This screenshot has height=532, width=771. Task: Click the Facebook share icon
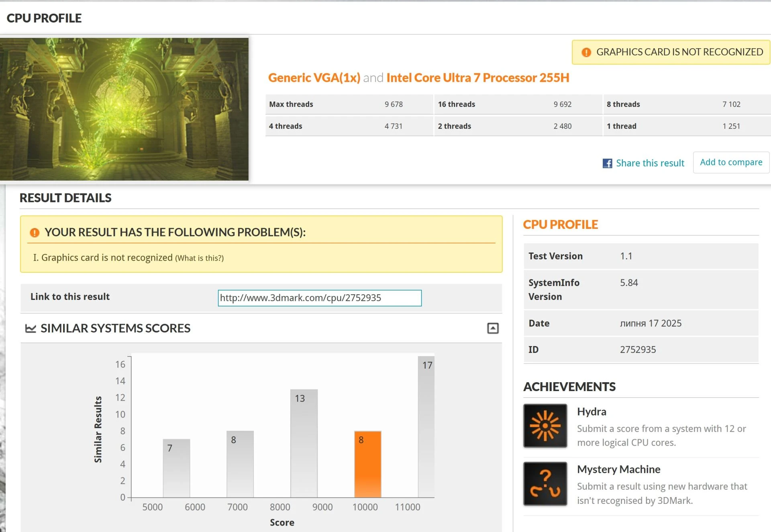pos(607,163)
